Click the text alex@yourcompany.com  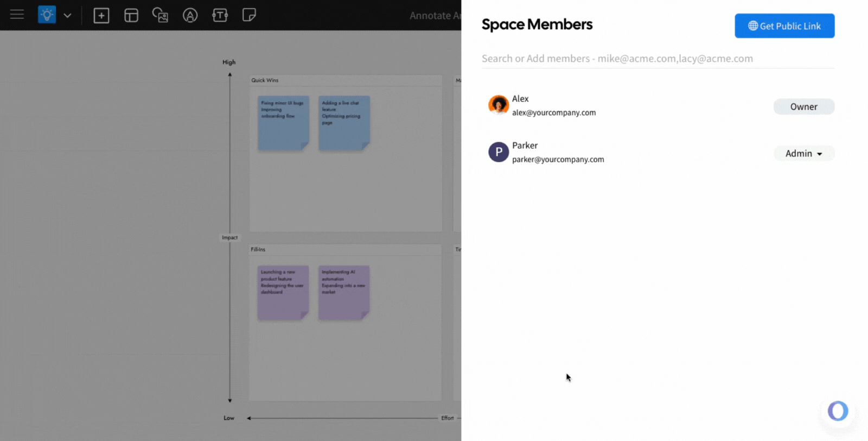click(x=554, y=112)
